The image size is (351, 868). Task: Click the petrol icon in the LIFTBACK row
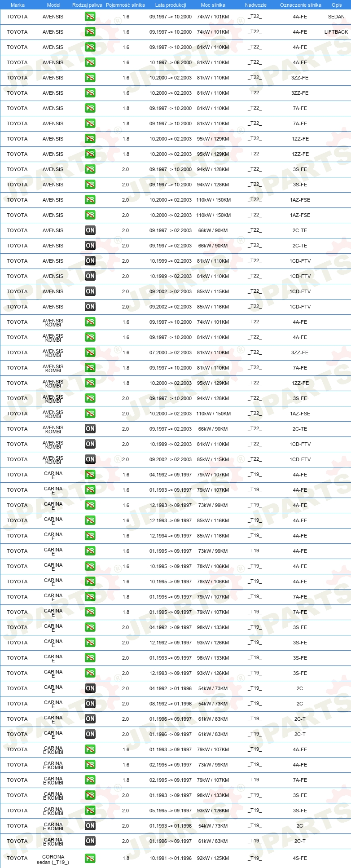pos(90,32)
